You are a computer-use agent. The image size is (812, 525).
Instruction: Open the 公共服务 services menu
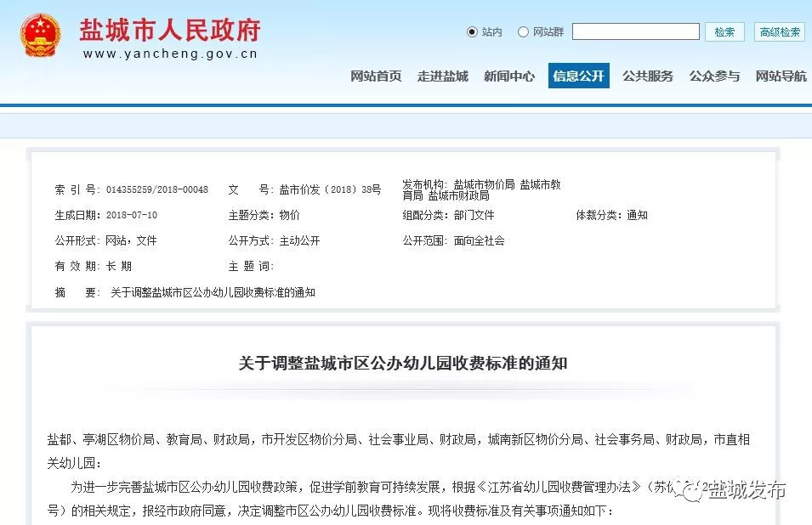tap(647, 76)
